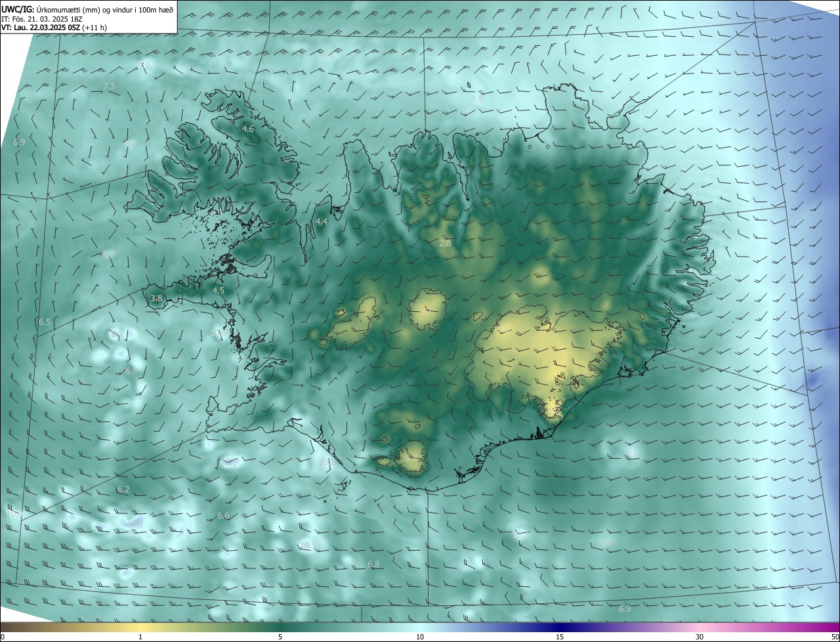Viewport: 840px width, 642px height.
Task: Click the valid time line 'VT: Lau. 22.03.2025 05Z (+11 h)'
Action: (x=54, y=28)
